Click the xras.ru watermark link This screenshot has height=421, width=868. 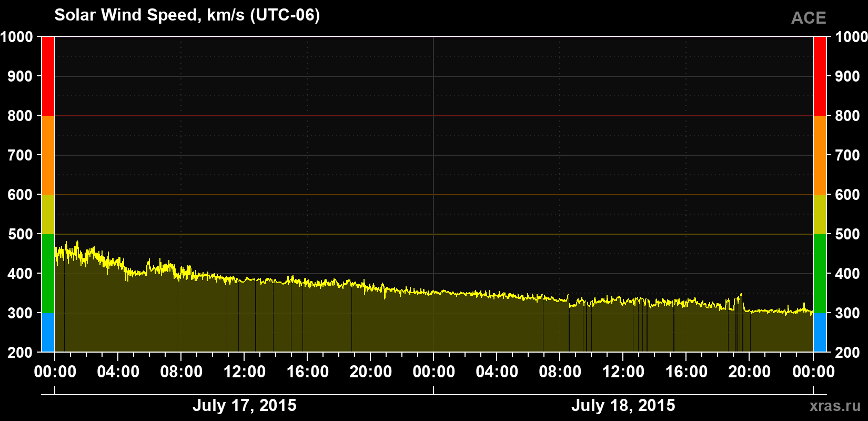(x=835, y=406)
